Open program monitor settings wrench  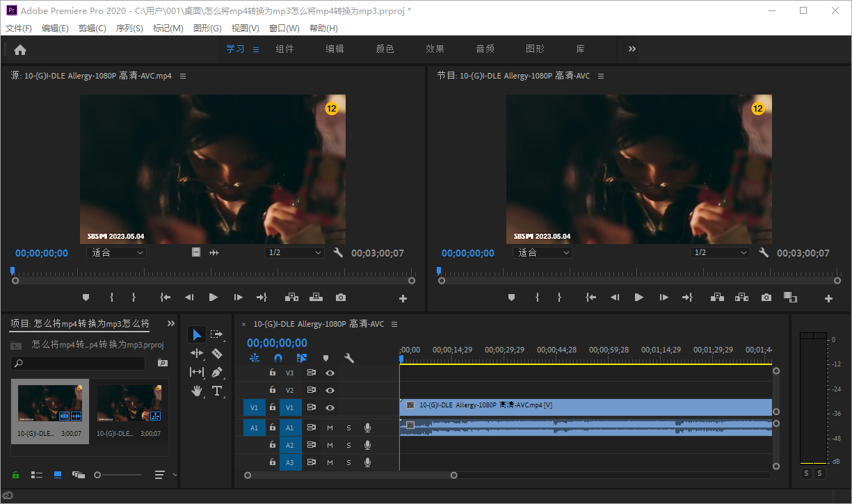tap(764, 252)
